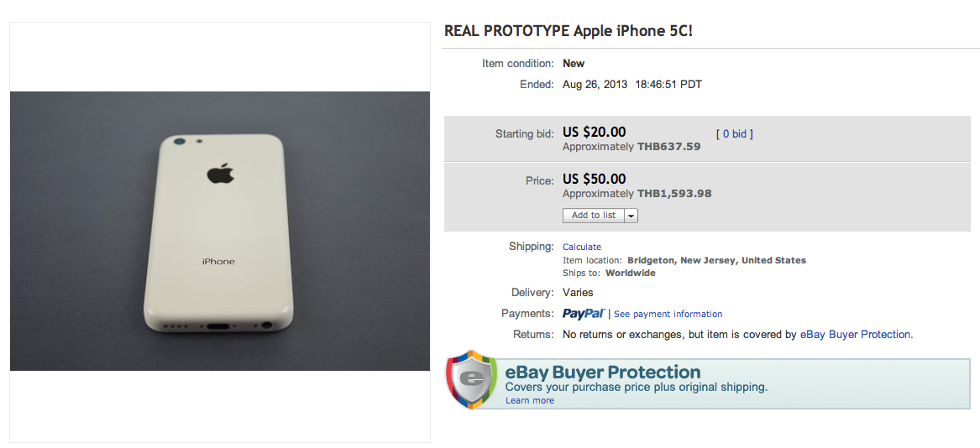Click the Bridgeton, New Jersey item location
The width and height of the screenshot is (980, 448).
click(x=716, y=261)
